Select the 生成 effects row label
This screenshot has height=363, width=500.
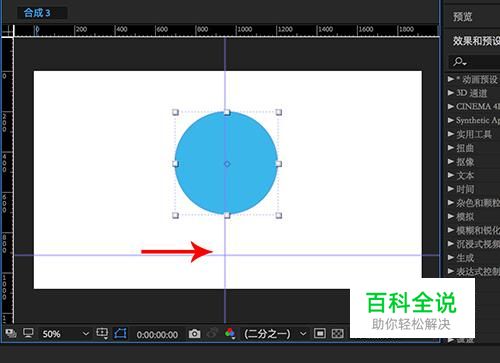coord(465,258)
